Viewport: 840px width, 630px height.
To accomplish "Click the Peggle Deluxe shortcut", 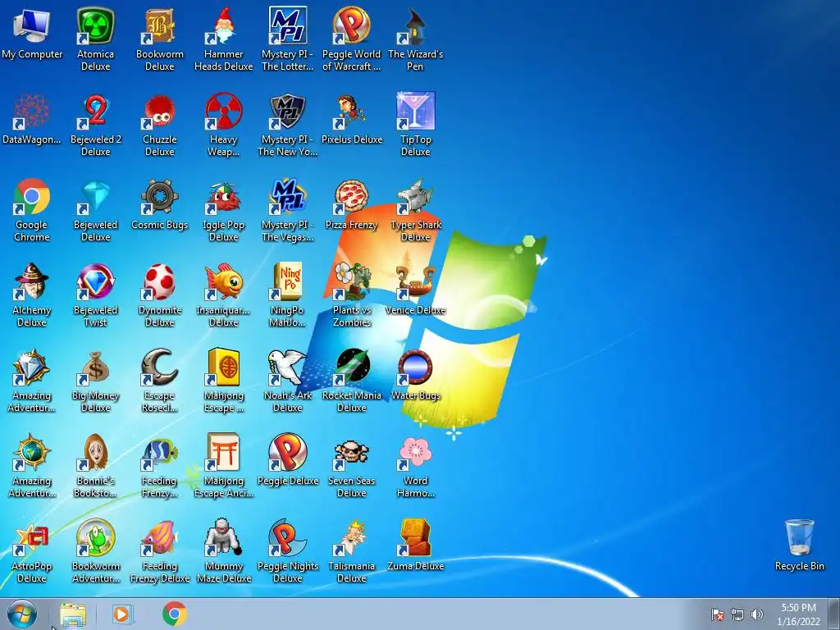I will pyautogui.click(x=288, y=453).
